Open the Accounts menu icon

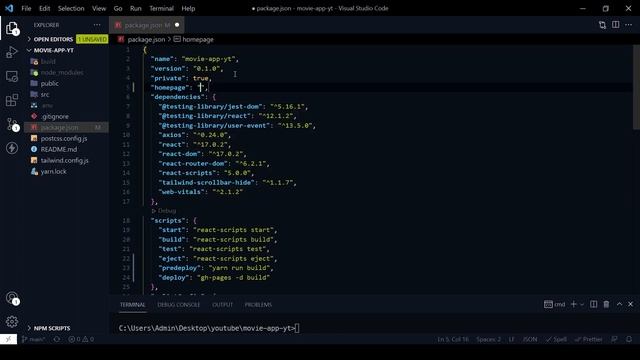[x=12, y=298]
